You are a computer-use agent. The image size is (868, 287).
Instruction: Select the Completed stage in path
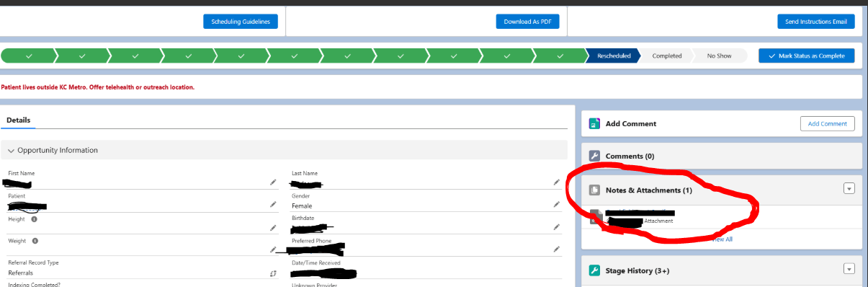click(x=667, y=56)
